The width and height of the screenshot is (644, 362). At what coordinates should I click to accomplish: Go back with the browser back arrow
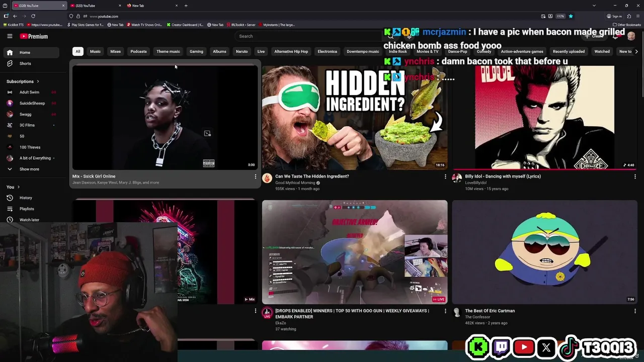15,16
